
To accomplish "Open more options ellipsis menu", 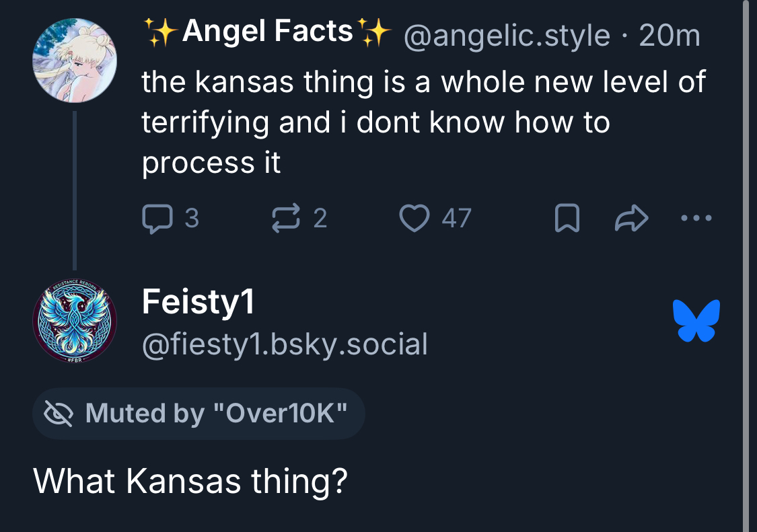I will (695, 219).
